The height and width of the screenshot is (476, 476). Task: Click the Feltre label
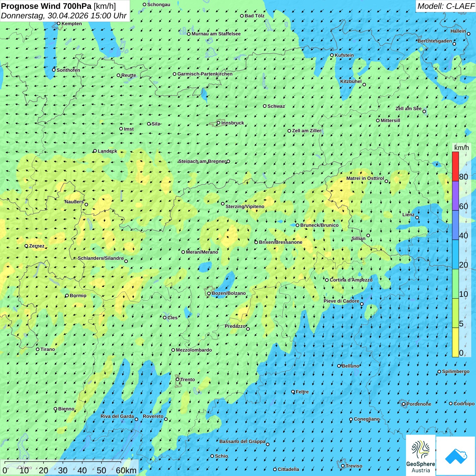coord(302,392)
